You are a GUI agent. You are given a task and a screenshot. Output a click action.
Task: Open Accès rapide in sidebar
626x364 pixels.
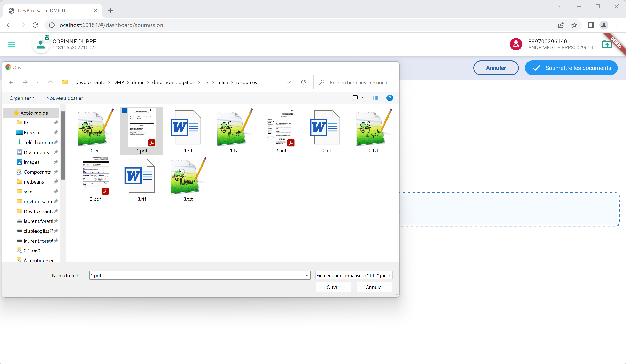31,113
